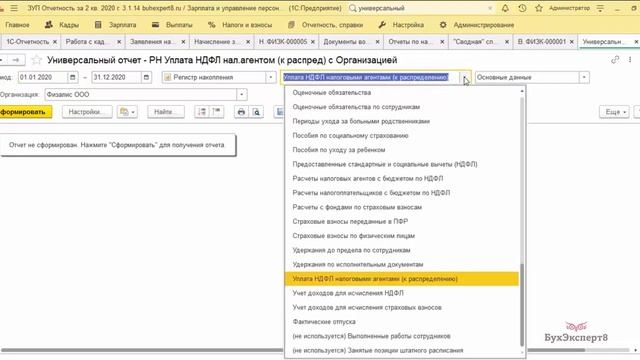Collapse all groups icon
Viewport: 640px width, 360px height.
pos(216,112)
